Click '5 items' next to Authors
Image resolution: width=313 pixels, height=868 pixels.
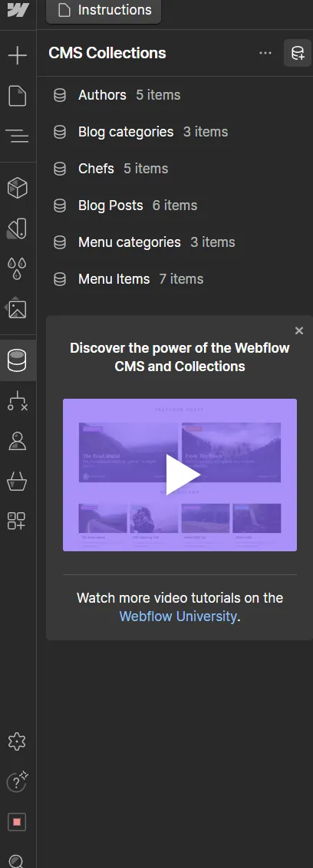[159, 95]
